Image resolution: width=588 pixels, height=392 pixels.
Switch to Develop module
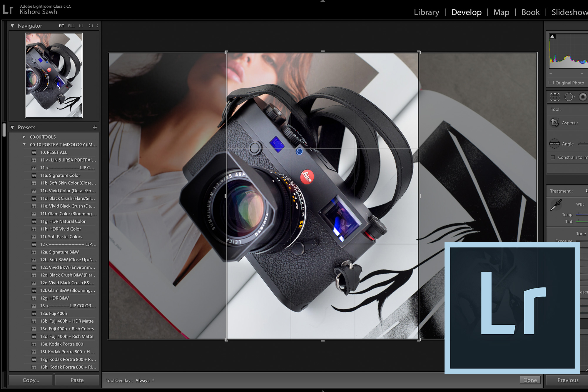click(466, 12)
